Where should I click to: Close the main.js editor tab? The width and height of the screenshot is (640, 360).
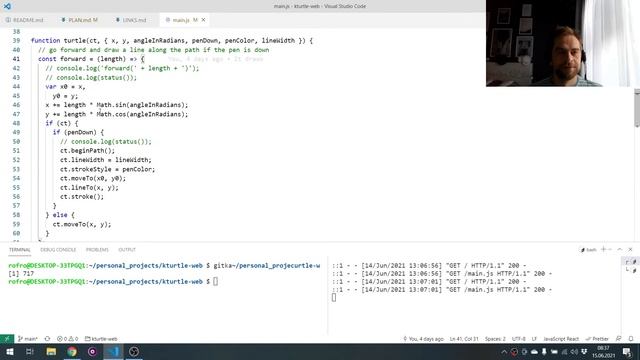point(203,20)
